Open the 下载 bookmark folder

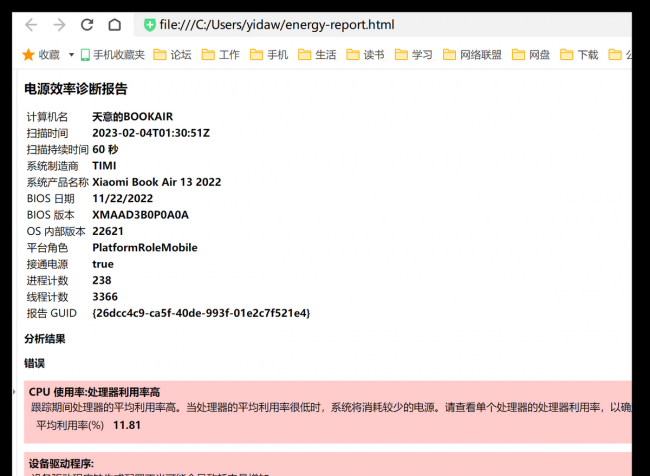click(579, 55)
